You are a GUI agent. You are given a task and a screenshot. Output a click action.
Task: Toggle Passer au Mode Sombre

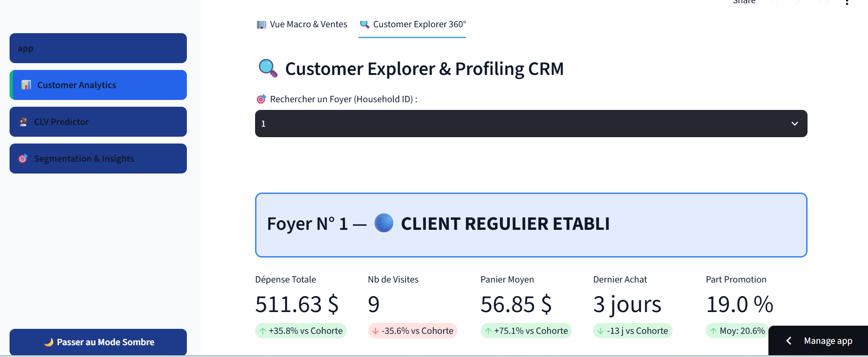98,342
